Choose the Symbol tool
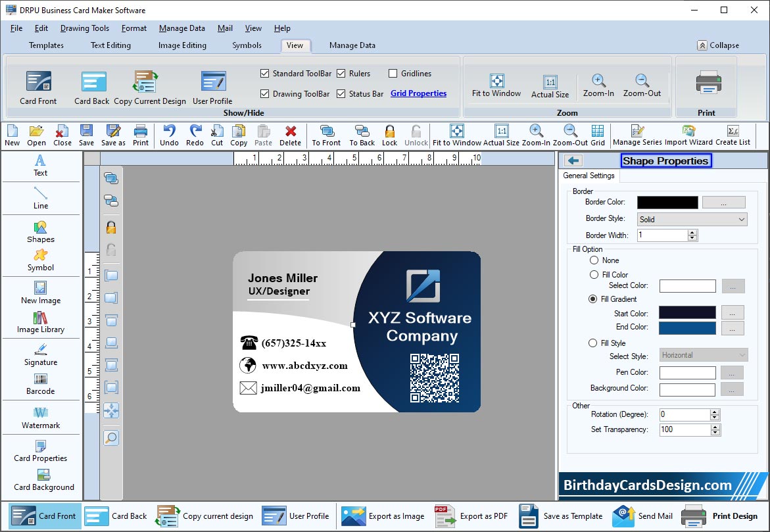770x532 pixels. 40,260
